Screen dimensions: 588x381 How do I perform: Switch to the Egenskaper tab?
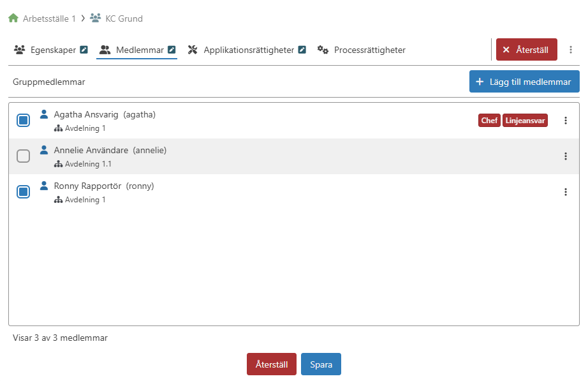coord(51,50)
